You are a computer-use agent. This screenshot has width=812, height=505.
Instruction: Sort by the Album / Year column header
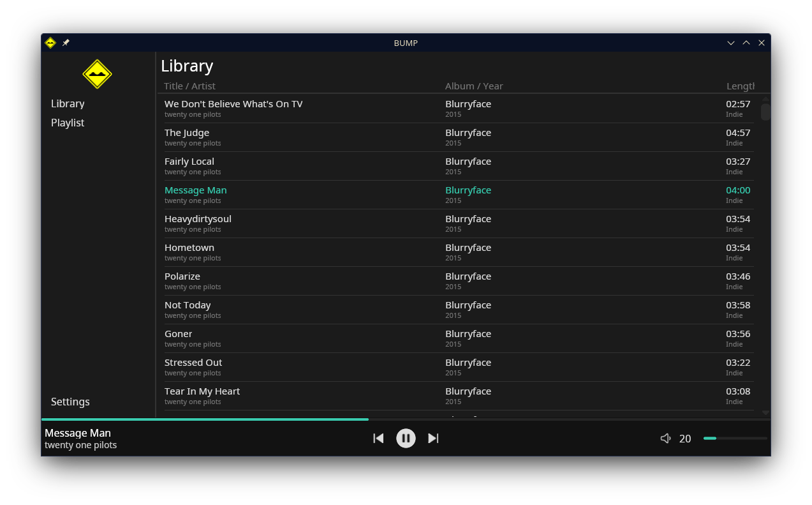coord(473,86)
